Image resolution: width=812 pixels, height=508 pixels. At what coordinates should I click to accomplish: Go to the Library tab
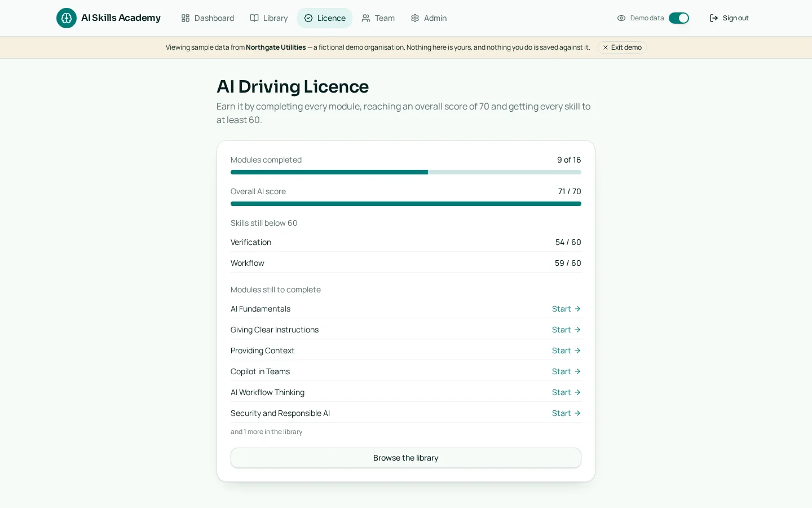click(x=269, y=18)
